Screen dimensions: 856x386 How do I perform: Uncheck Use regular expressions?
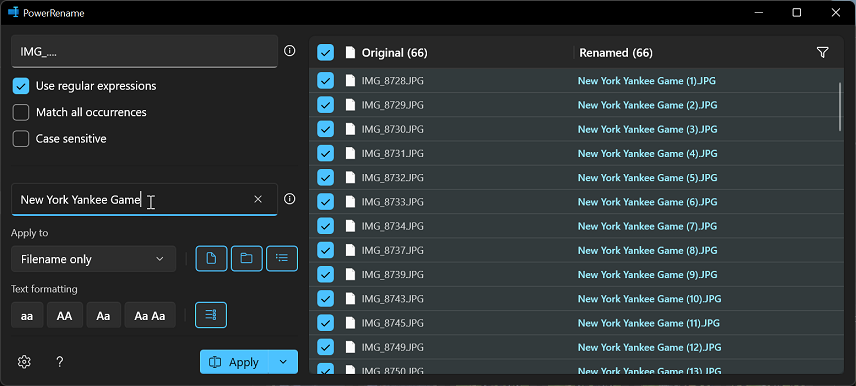point(21,86)
